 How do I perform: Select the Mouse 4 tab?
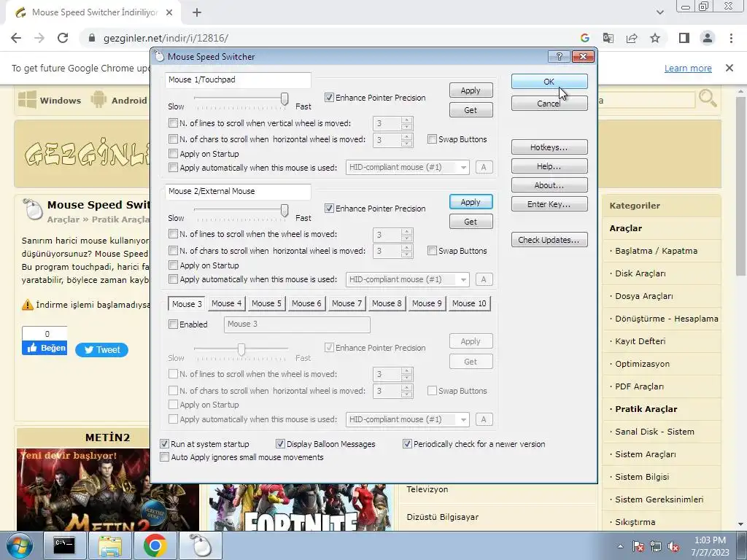(227, 303)
